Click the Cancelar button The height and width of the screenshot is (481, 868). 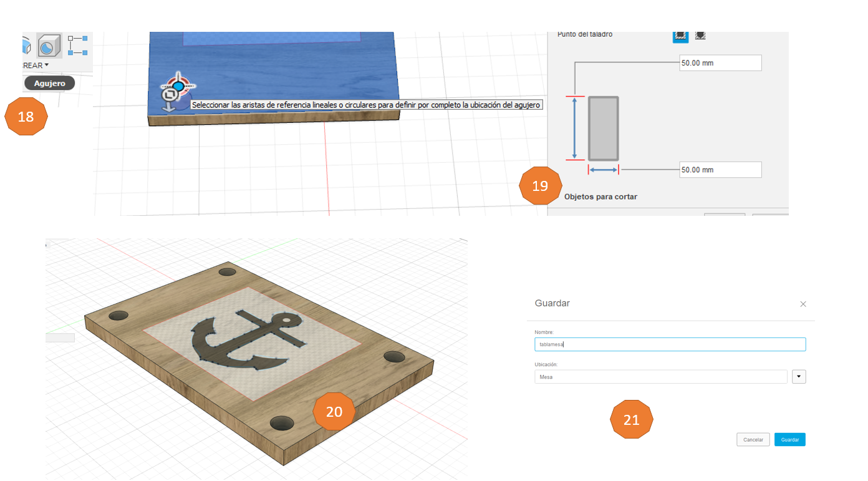pos(753,440)
